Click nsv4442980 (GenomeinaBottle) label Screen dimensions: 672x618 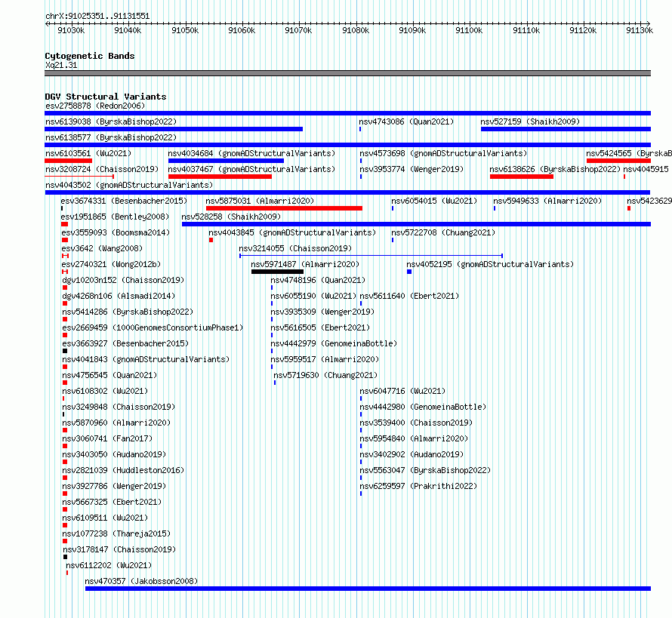tap(423, 407)
